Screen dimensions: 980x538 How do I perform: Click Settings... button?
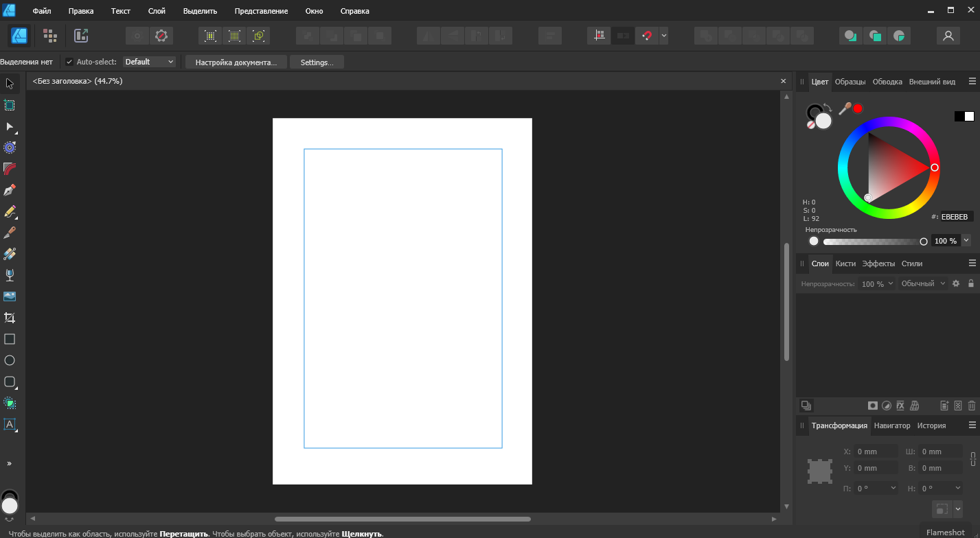(317, 62)
